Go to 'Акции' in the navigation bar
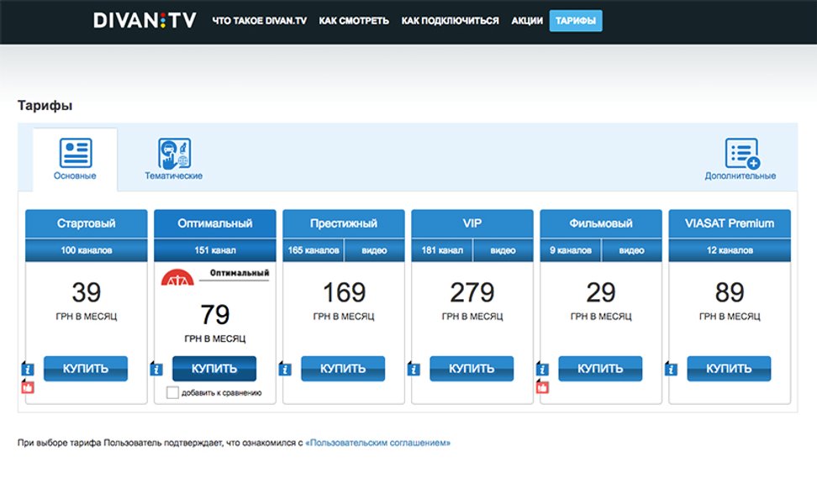Viewport: 817px width, 504px height. (527, 21)
